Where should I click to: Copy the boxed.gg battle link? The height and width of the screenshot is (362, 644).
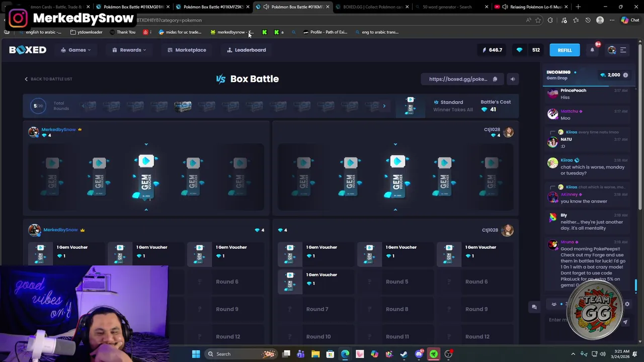click(x=495, y=79)
